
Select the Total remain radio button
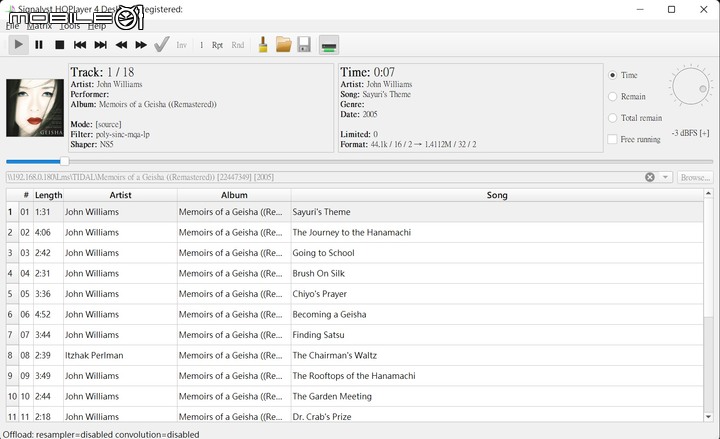click(612, 118)
